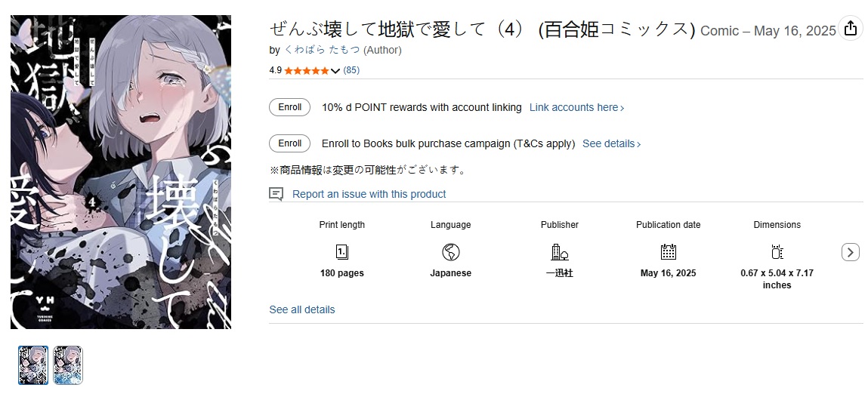Open the See all details link

pos(301,309)
